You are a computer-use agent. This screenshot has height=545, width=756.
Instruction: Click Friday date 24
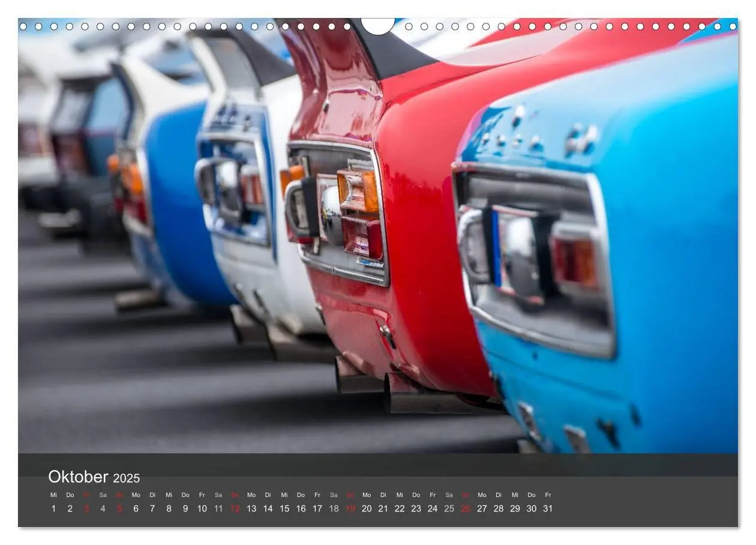[x=433, y=508]
